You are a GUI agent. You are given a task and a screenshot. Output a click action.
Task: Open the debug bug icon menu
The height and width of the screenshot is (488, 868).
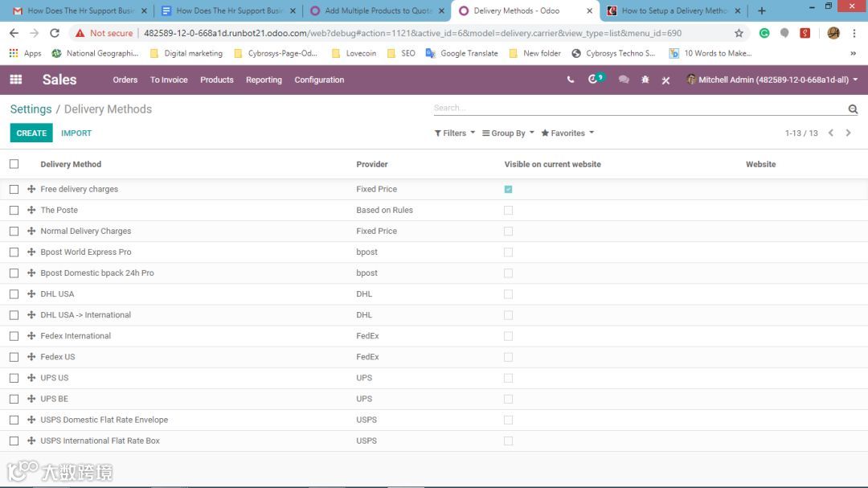645,80
